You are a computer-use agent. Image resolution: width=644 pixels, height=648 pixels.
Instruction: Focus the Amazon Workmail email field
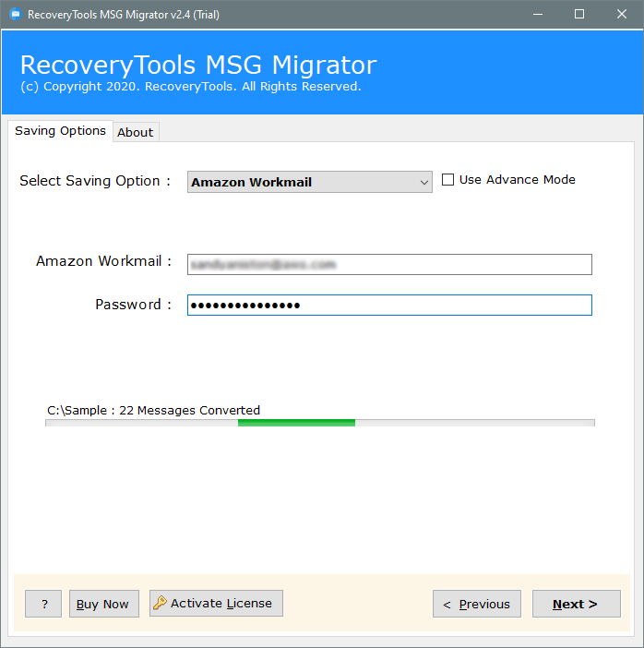[x=389, y=265]
